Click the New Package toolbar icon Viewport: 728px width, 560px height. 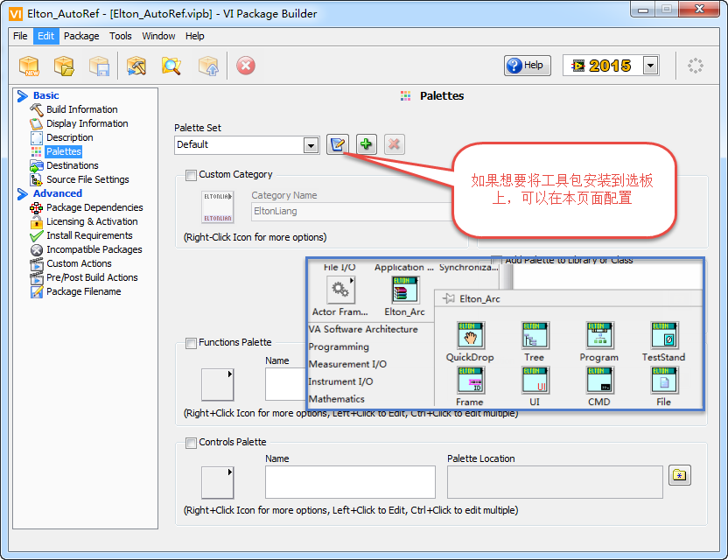tap(29, 66)
